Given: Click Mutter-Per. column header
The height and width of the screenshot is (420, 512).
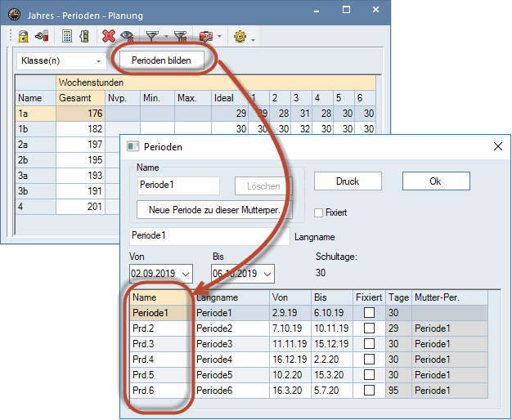Looking at the screenshot, I should pos(450,297).
